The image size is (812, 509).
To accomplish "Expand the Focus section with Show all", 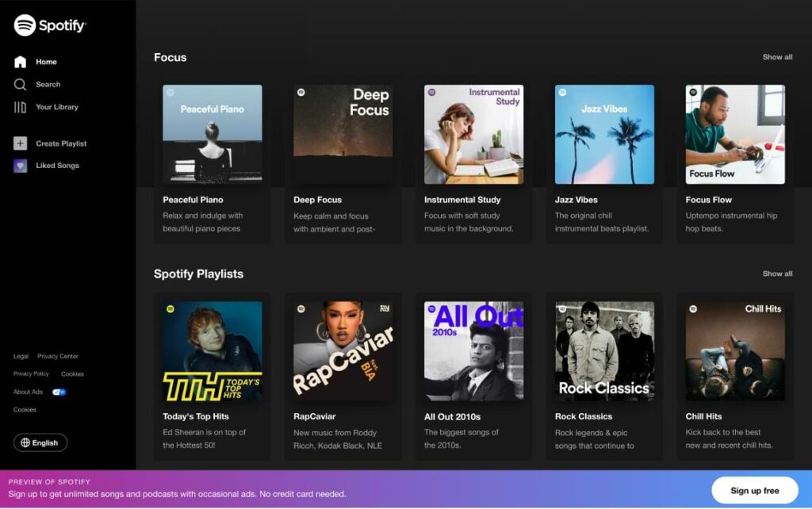I will [778, 57].
